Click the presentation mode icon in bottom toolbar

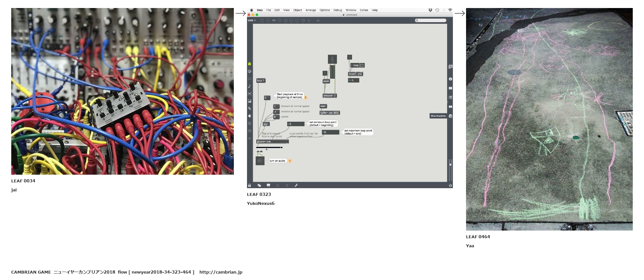(268, 185)
